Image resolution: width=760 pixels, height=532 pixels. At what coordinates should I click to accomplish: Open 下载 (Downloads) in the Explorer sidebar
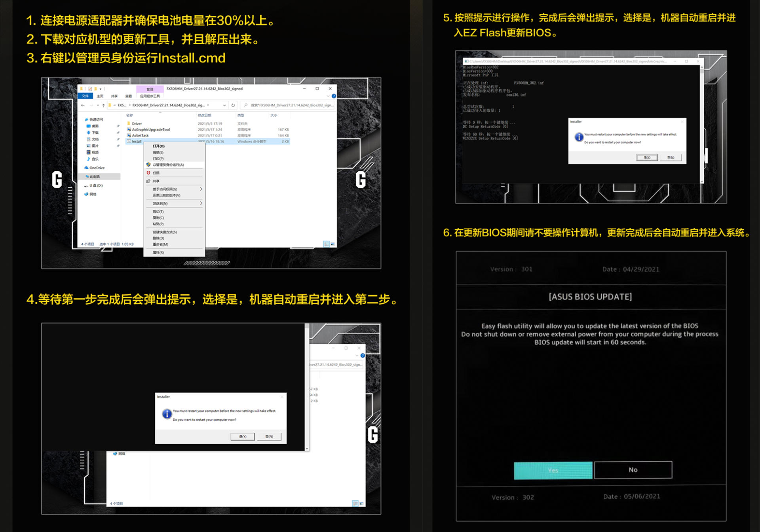point(93,133)
